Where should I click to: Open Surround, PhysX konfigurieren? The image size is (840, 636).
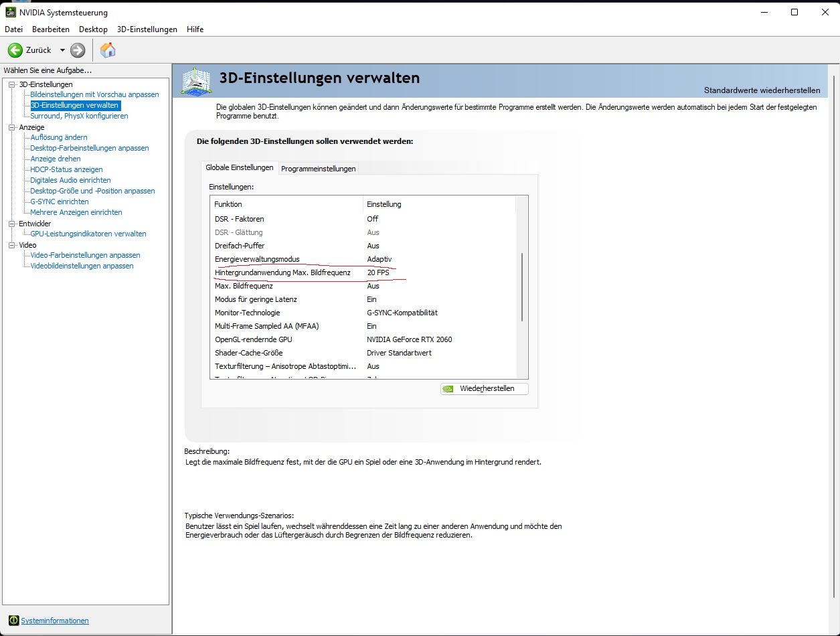79,116
